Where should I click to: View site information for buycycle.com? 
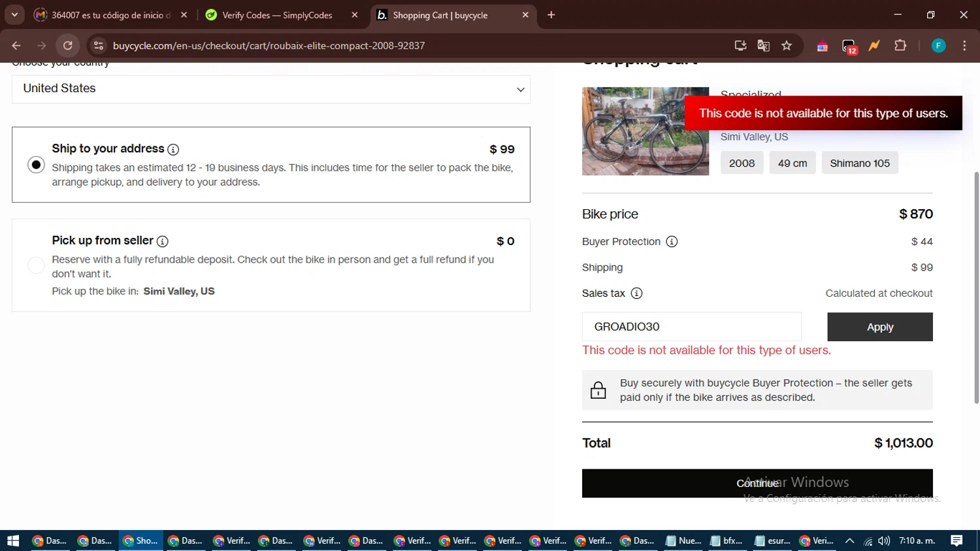pyautogui.click(x=98, y=45)
